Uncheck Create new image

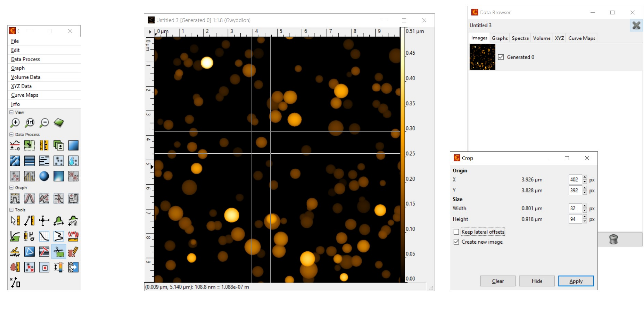(456, 242)
